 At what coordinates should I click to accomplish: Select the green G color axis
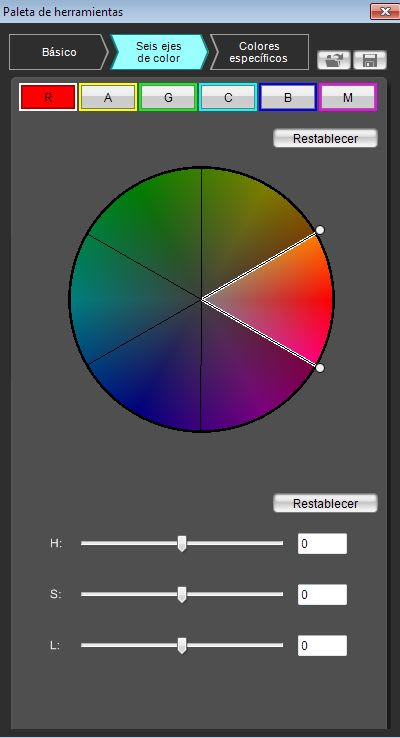tap(168, 97)
